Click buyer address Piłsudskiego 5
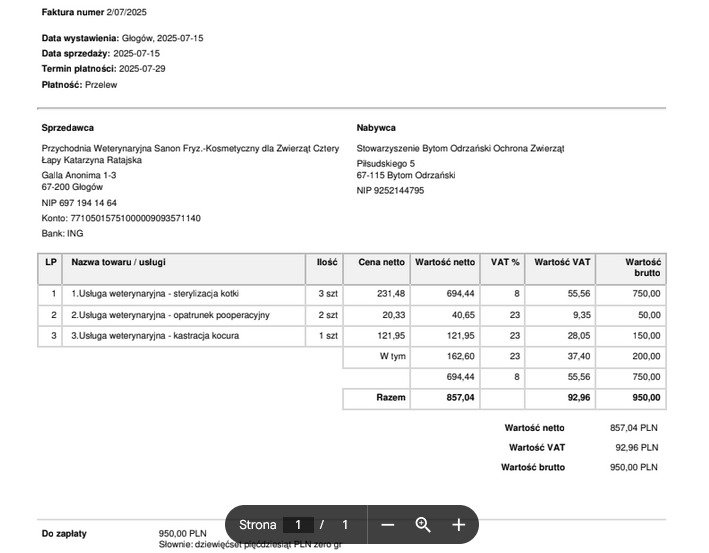The height and width of the screenshot is (553, 709). 386,163
